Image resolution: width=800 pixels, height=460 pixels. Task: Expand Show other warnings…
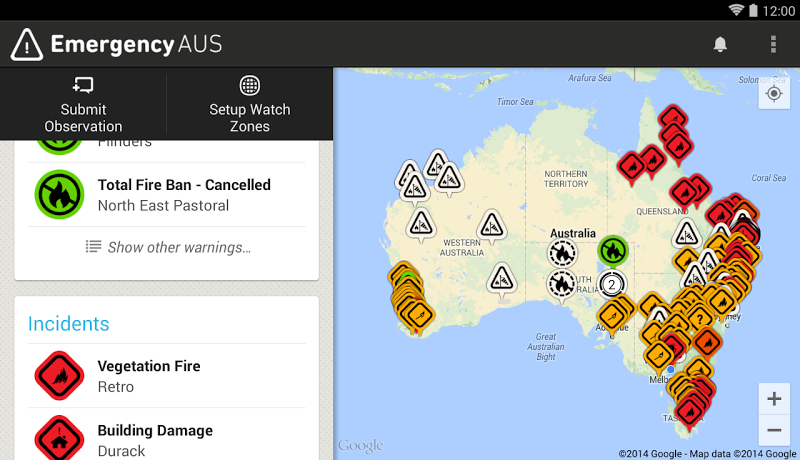click(x=168, y=247)
